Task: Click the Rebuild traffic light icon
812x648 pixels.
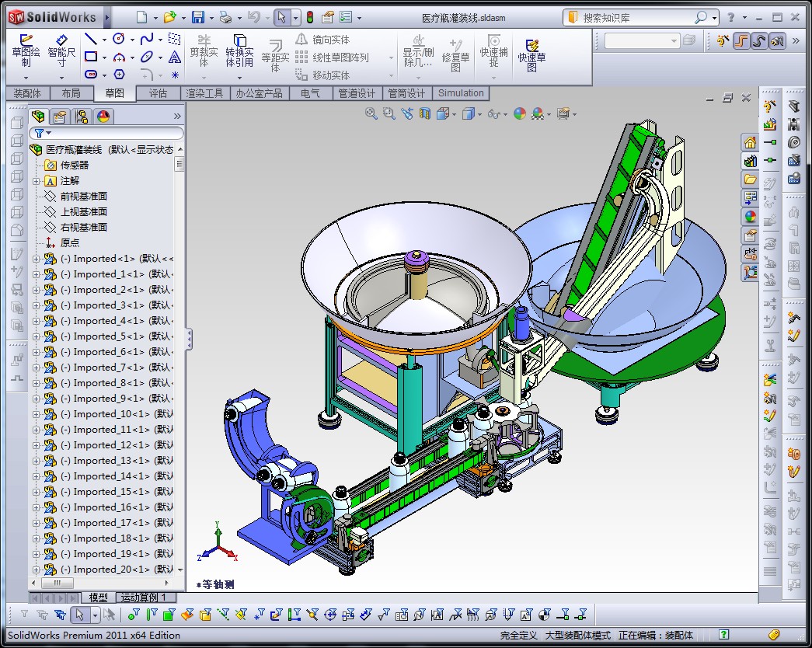Action: coord(309,17)
